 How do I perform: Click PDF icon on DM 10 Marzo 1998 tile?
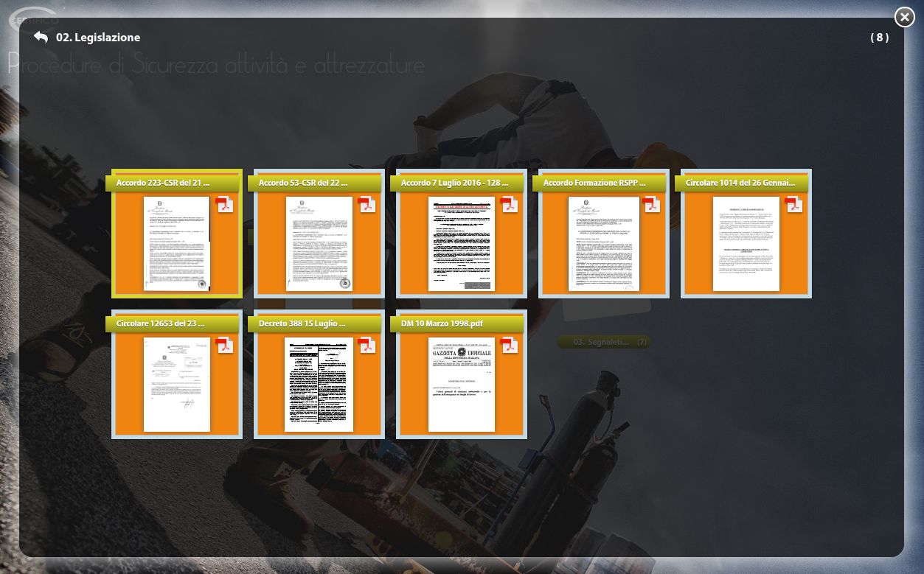[510, 345]
